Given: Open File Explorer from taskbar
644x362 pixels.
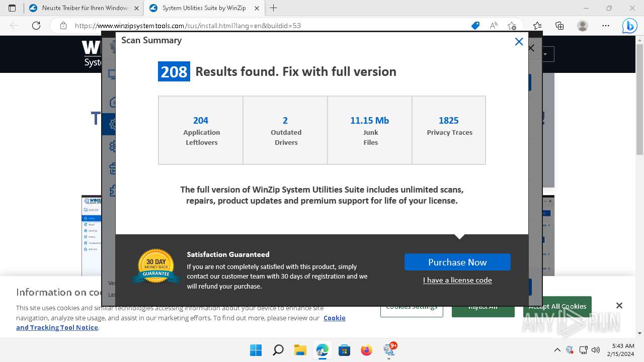Looking at the screenshot, I should [300, 350].
